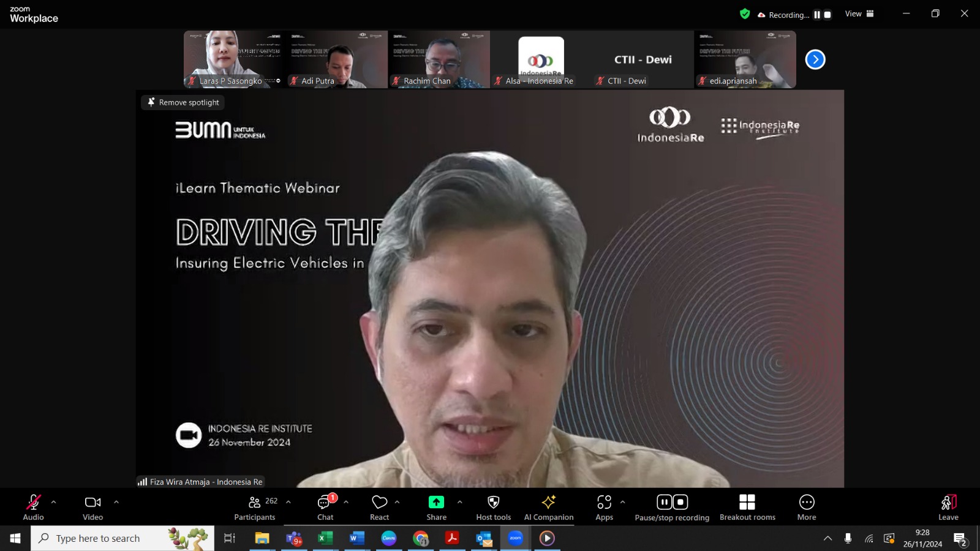The image size is (980, 551).
Task: Open Zoom Apps
Action: point(605,508)
